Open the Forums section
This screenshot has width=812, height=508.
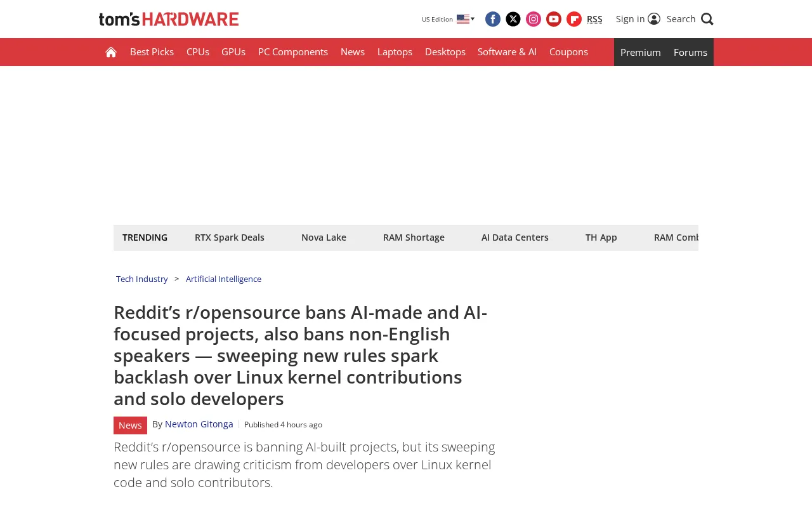[690, 52]
